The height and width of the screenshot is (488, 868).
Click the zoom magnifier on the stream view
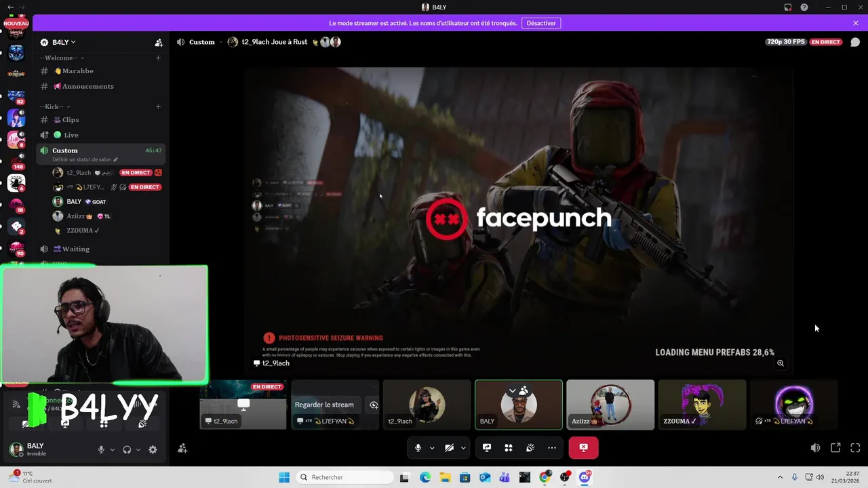tap(781, 363)
